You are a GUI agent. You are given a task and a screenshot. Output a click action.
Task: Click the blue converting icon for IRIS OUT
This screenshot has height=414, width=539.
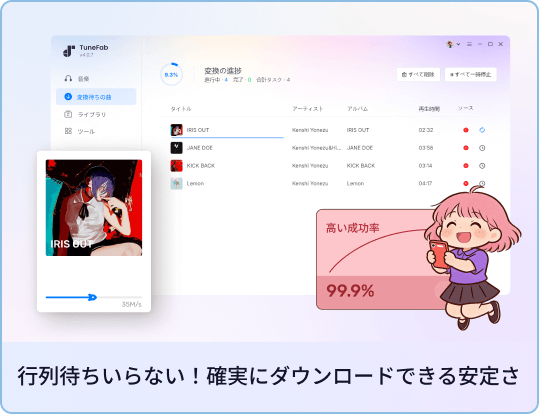point(482,130)
